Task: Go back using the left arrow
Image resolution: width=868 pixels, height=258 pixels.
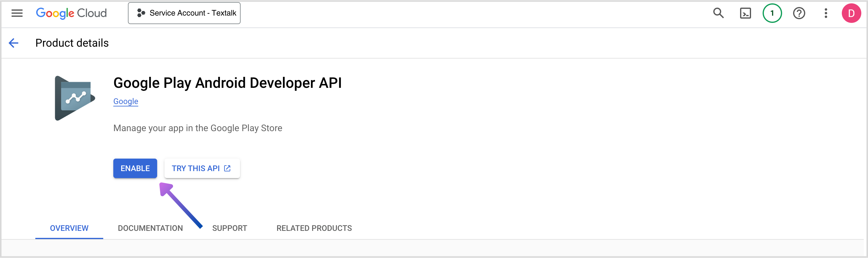Action: (x=13, y=43)
